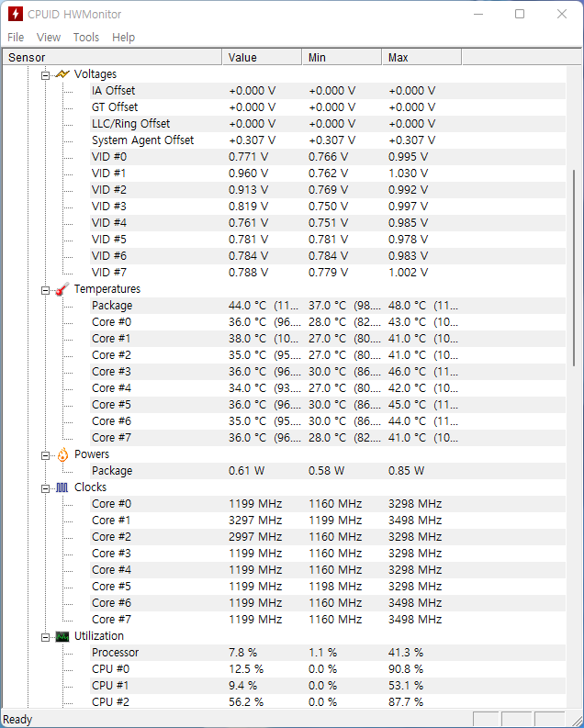584x728 pixels.
Task: Select the Powers Package 0.61 W row
Action: [x=328, y=471]
